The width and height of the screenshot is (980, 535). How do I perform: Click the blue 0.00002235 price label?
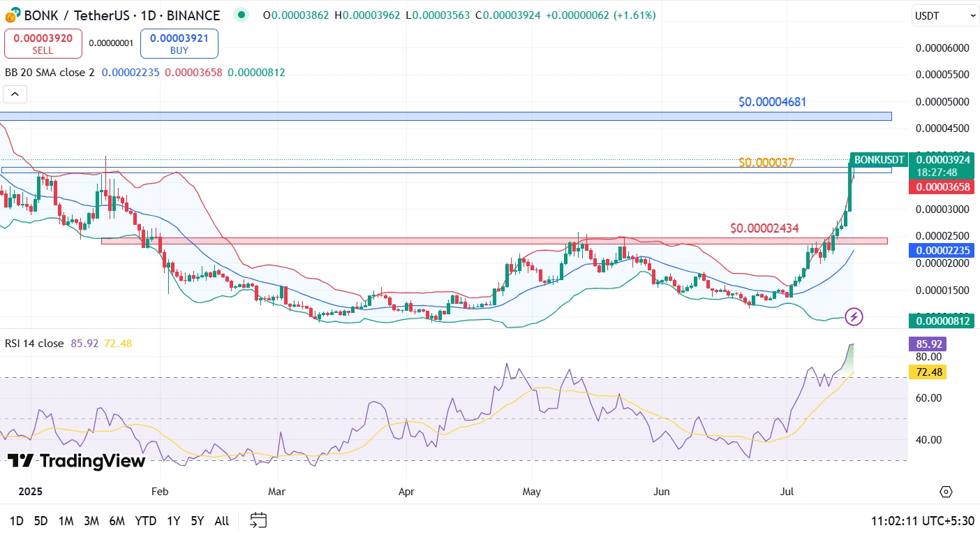click(x=942, y=251)
